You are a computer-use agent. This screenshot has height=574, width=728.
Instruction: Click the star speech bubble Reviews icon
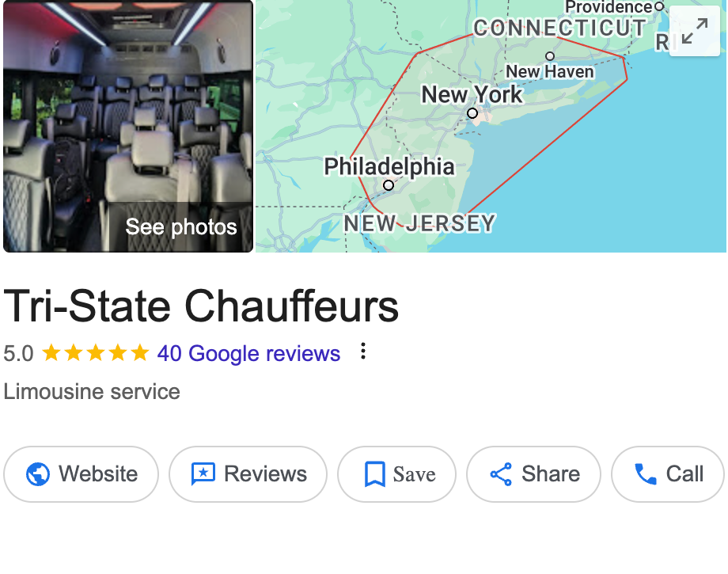point(203,474)
